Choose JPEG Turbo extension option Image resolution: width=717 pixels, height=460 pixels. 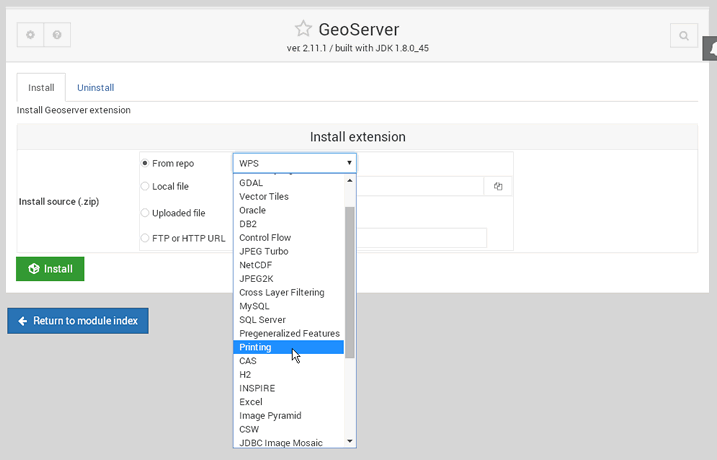pyautogui.click(x=289, y=251)
